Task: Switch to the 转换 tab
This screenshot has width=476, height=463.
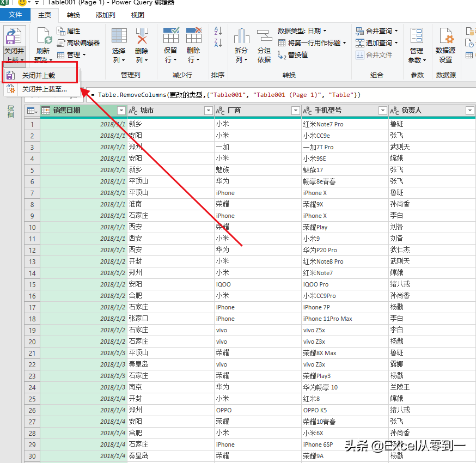Action: click(x=74, y=15)
